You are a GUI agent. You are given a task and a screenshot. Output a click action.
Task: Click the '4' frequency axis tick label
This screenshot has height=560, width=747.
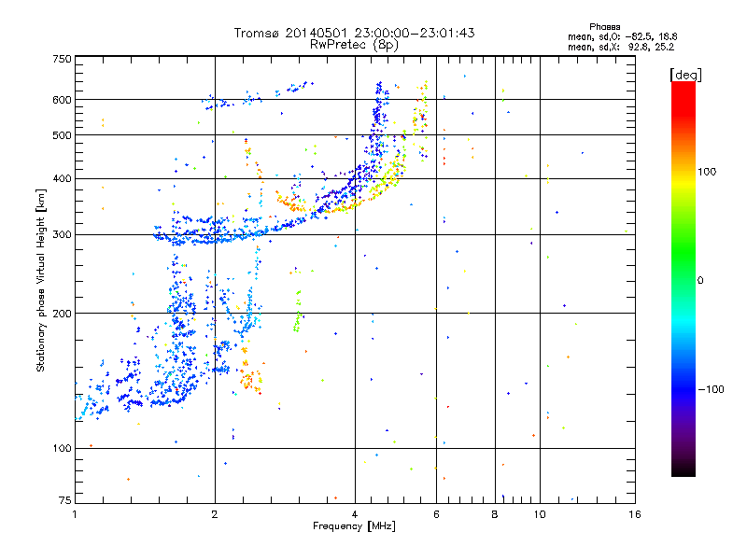tap(355, 514)
